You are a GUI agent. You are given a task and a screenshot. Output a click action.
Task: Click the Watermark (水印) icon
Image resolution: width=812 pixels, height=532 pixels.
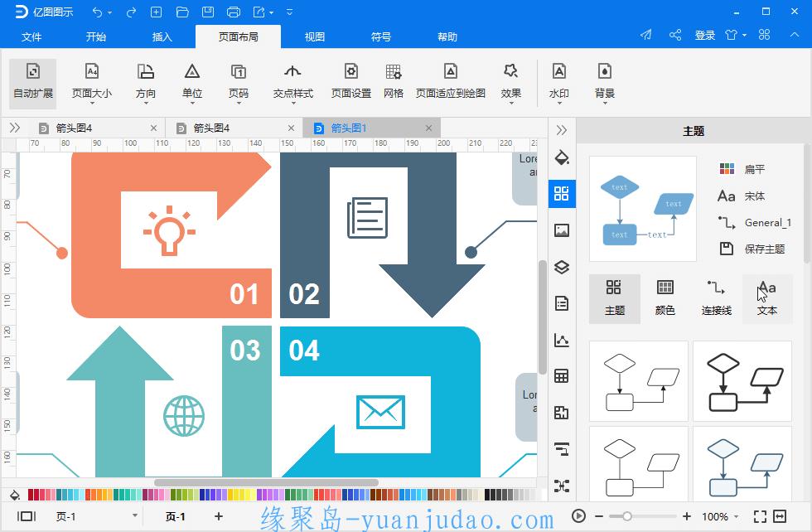559,81
